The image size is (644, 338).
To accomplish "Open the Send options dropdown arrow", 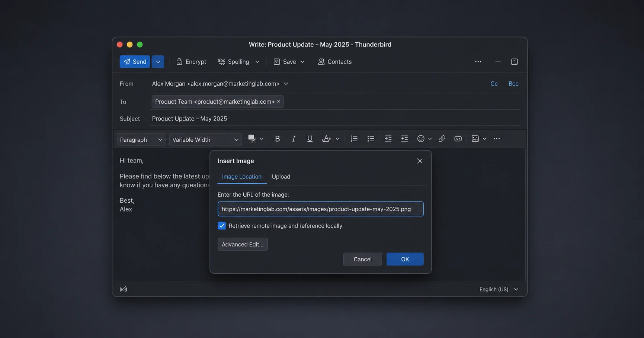I will click(x=158, y=62).
